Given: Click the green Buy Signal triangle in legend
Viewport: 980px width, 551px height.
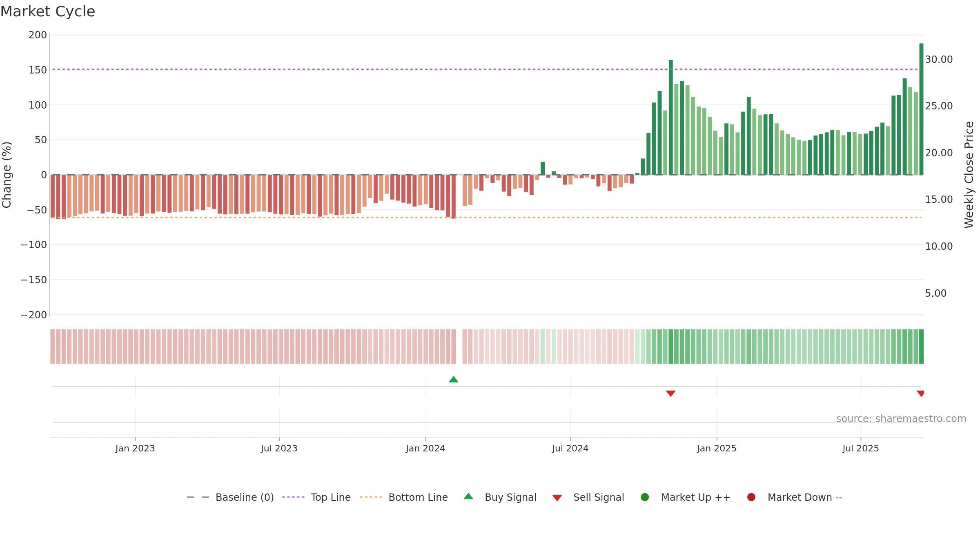Looking at the screenshot, I should coord(468,496).
